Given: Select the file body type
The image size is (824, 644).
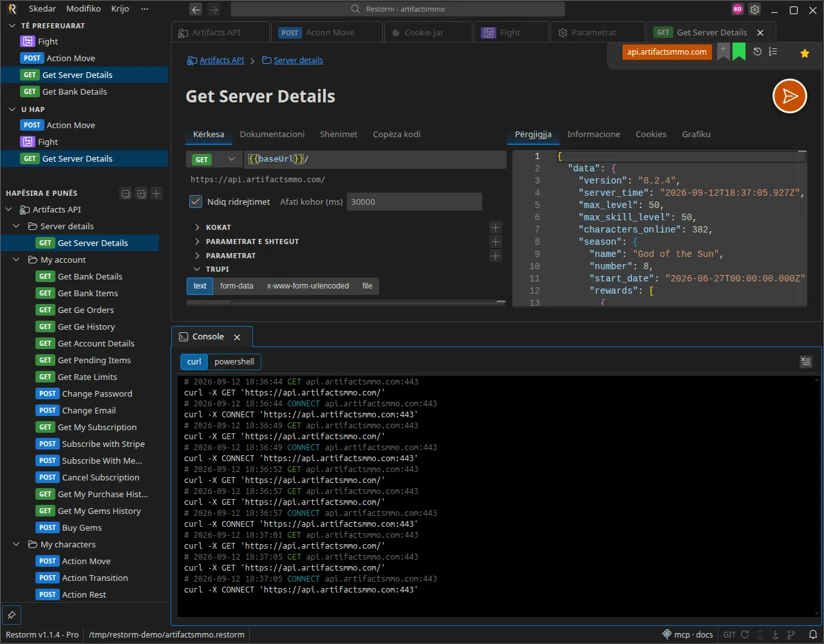Looking at the screenshot, I should pos(367,286).
